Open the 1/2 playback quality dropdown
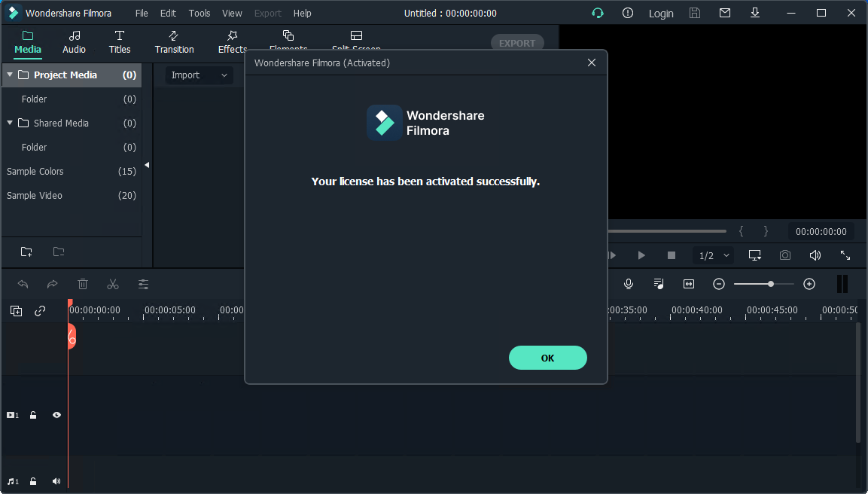The width and height of the screenshot is (868, 494). coord(711,255)
